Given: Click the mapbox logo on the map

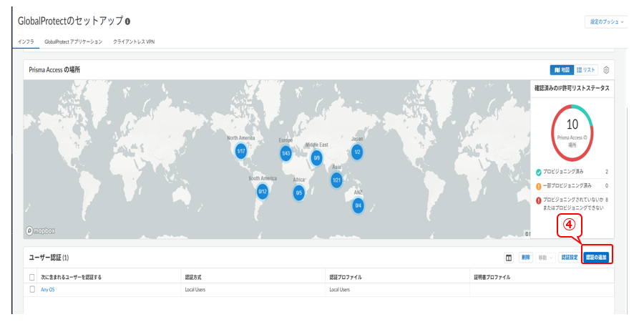Looking at the screenshot, I should 40,231.
